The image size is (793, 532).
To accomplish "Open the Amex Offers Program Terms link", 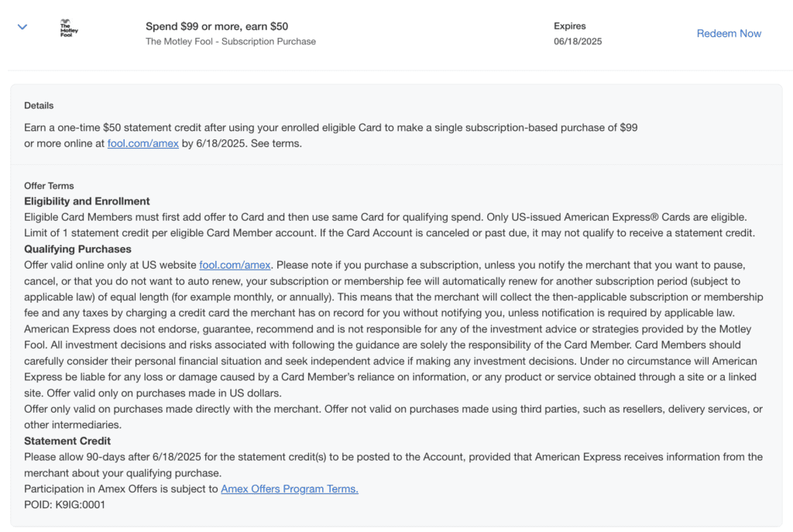I will (x=290, y=489).
